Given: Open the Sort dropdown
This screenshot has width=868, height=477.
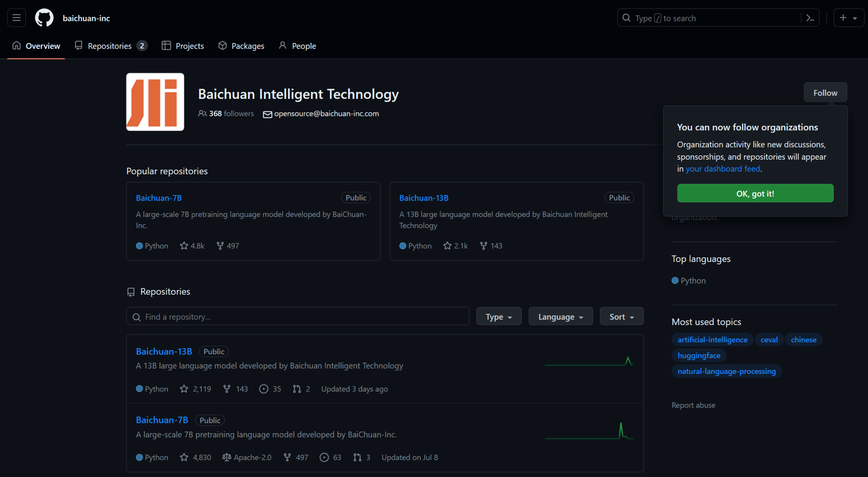Looking at the screenshot, I should (x=621, y=317).
